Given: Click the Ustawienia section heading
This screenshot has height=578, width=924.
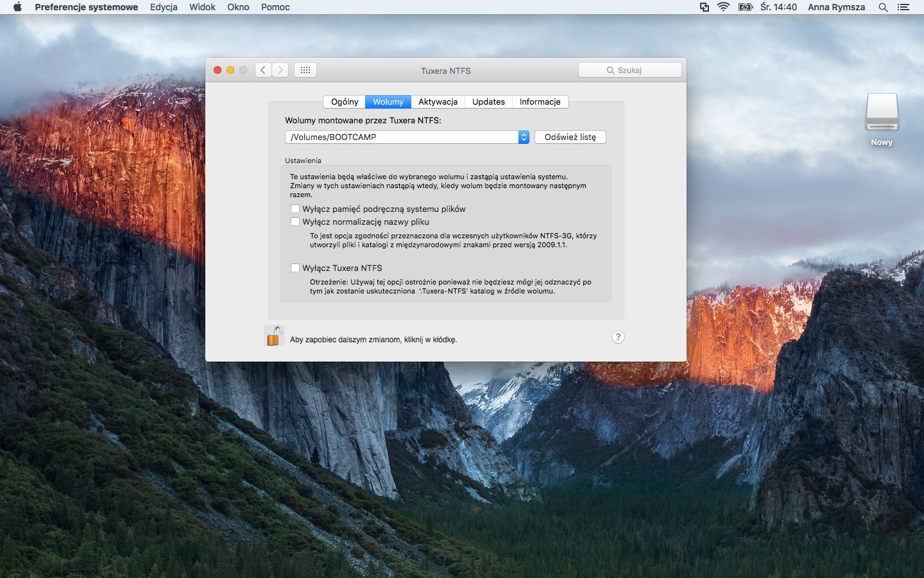Looking at the screenshot, I should click(x=303, y=161).
